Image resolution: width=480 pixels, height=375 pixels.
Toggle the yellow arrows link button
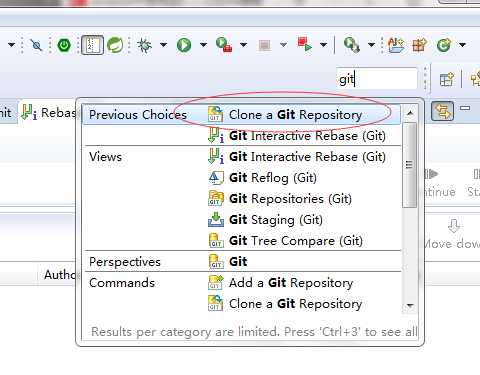443,111
